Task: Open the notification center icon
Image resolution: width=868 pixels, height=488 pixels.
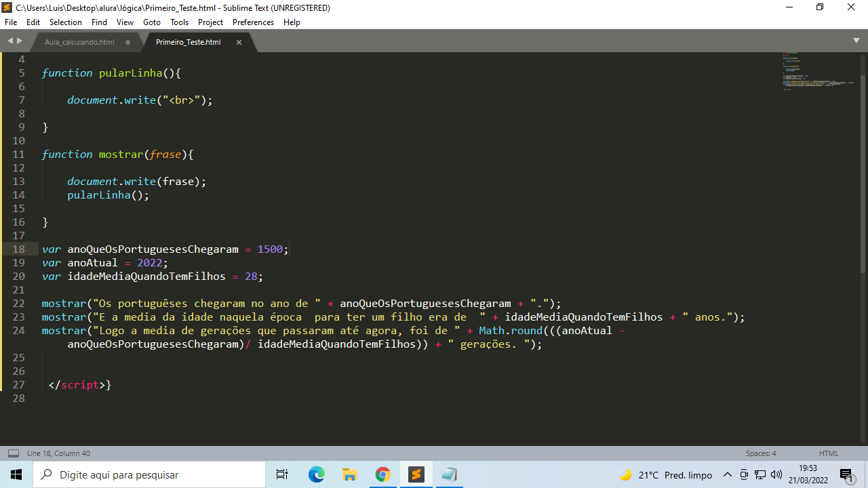Action: point(847,474)
